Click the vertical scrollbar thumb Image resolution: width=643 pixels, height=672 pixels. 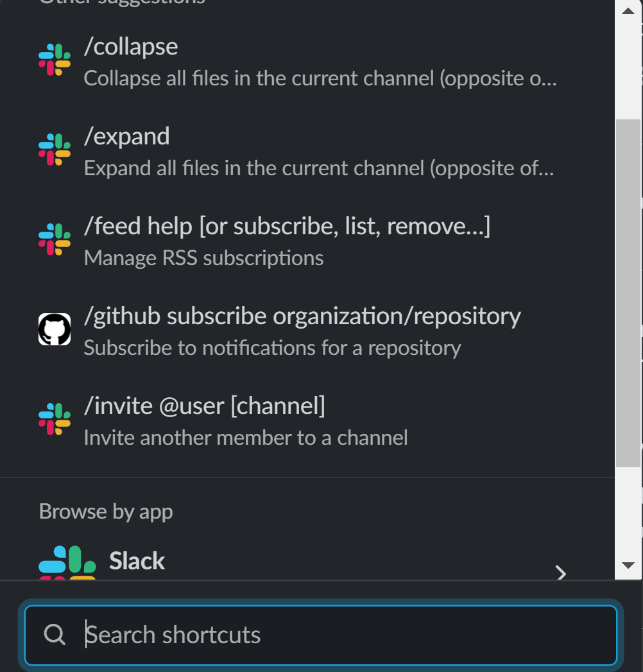coord(628,292)
